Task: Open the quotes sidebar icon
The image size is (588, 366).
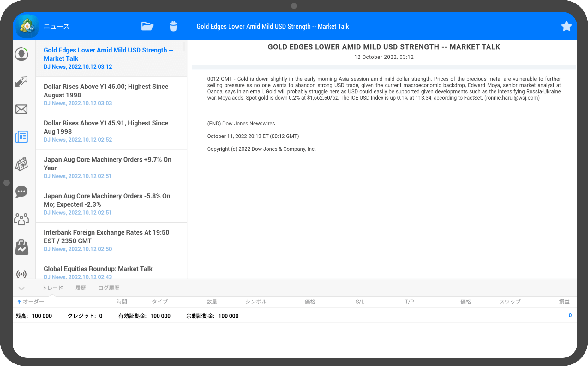Action: 21,54
